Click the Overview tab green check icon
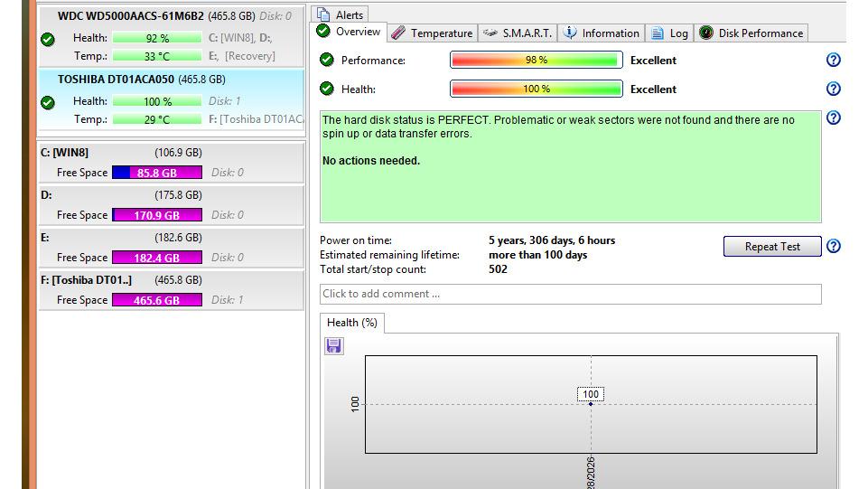The height and width of the screenshot is (489, 868). click(x=323, y=31)
